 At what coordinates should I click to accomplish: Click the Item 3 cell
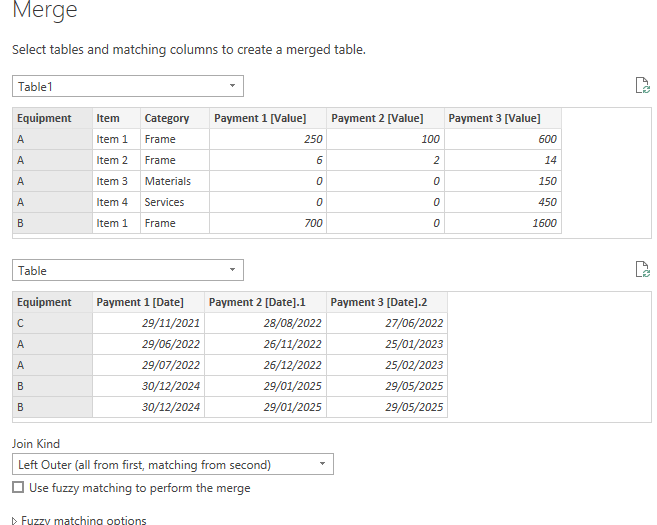point(116,181)
